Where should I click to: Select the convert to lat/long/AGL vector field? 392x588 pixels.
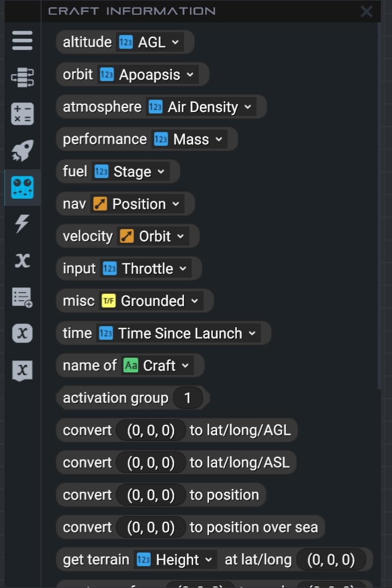151,430
